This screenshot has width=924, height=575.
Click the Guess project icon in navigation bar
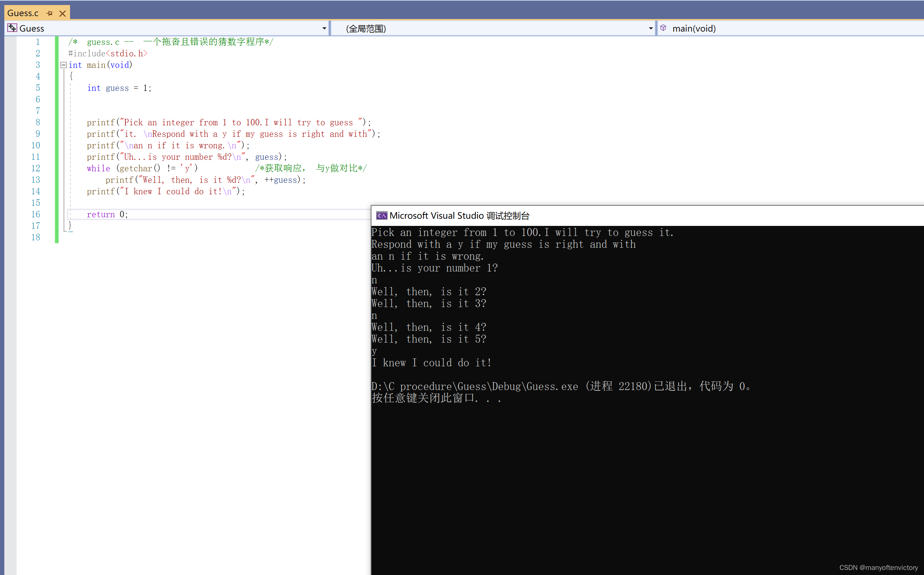tap(12, 28)
